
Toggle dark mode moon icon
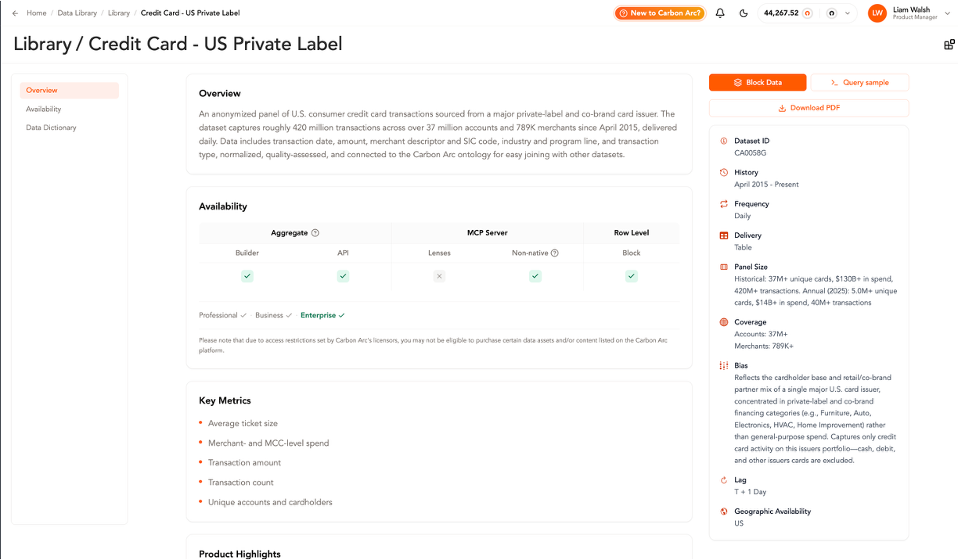point(744,13)
